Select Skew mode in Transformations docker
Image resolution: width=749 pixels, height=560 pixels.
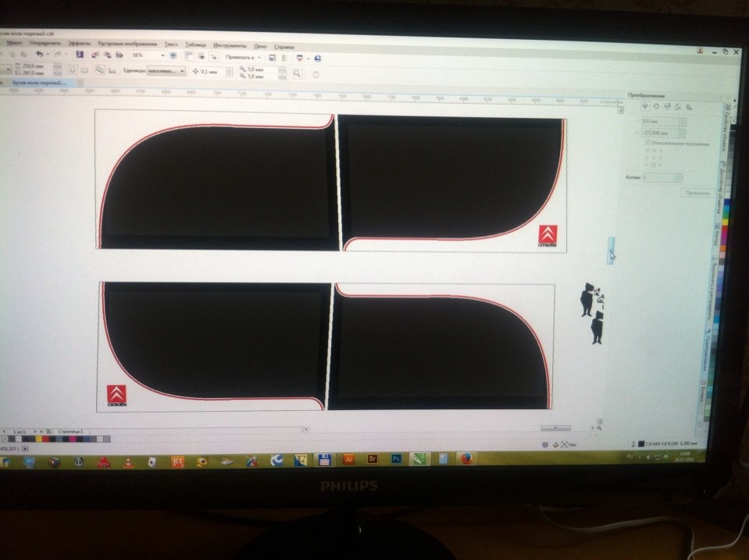pos(689,107)
